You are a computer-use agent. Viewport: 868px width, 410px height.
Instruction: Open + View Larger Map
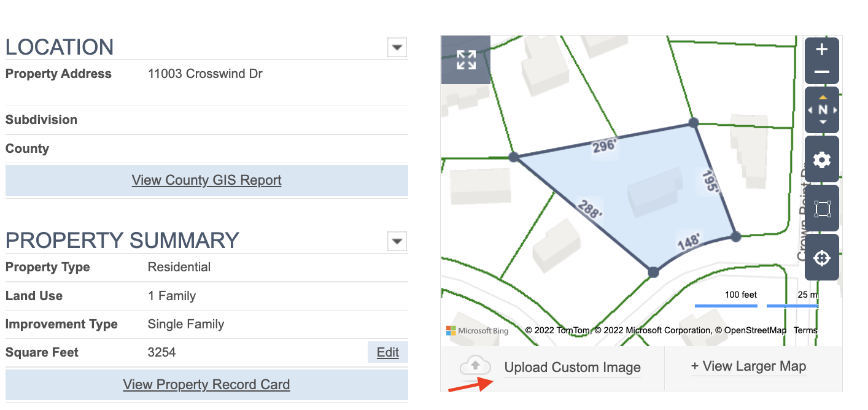click(x=748, y=366)
